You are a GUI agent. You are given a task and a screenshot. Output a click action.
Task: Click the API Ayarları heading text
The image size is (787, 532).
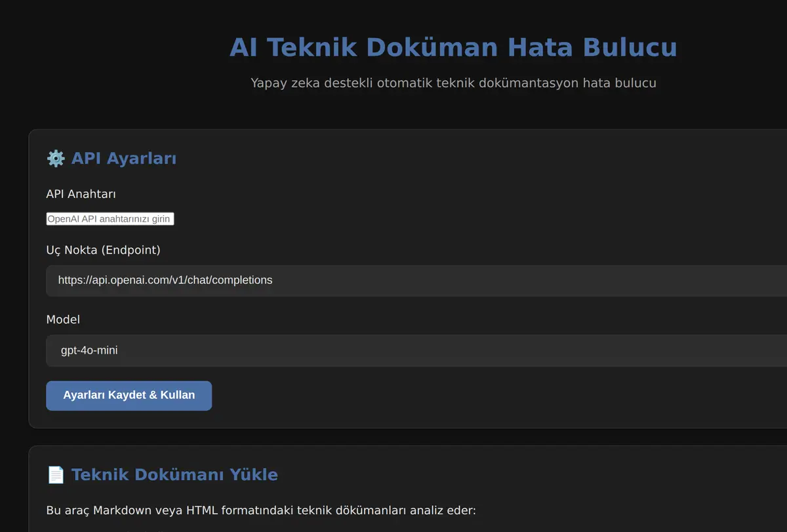[x=124, y=159]
